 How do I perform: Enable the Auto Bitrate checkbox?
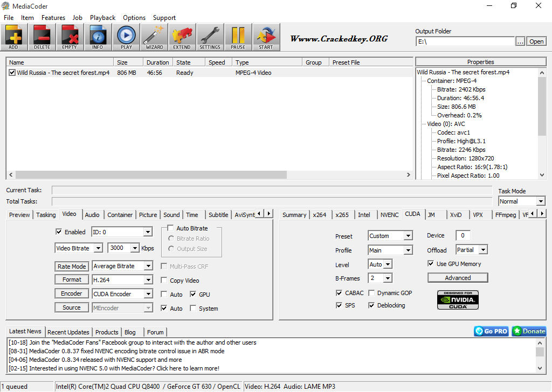[x=171, y=228]
